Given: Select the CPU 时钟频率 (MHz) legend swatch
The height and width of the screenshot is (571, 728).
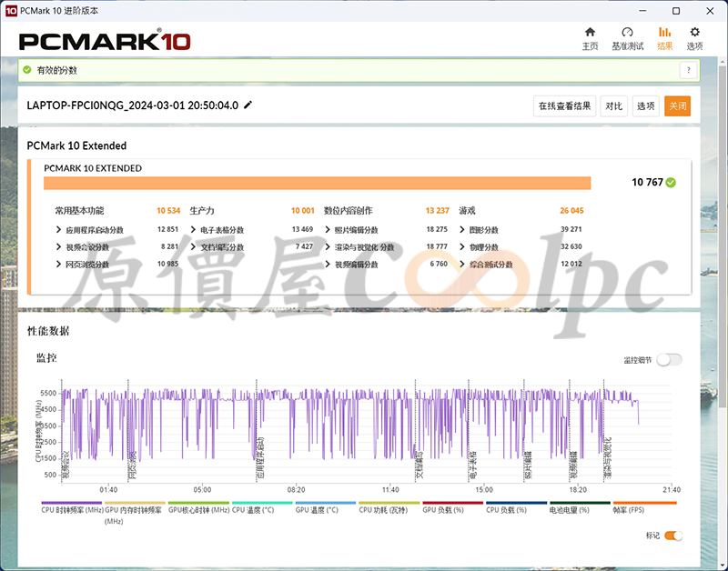Looking at the screenshot, I should 72,503.
